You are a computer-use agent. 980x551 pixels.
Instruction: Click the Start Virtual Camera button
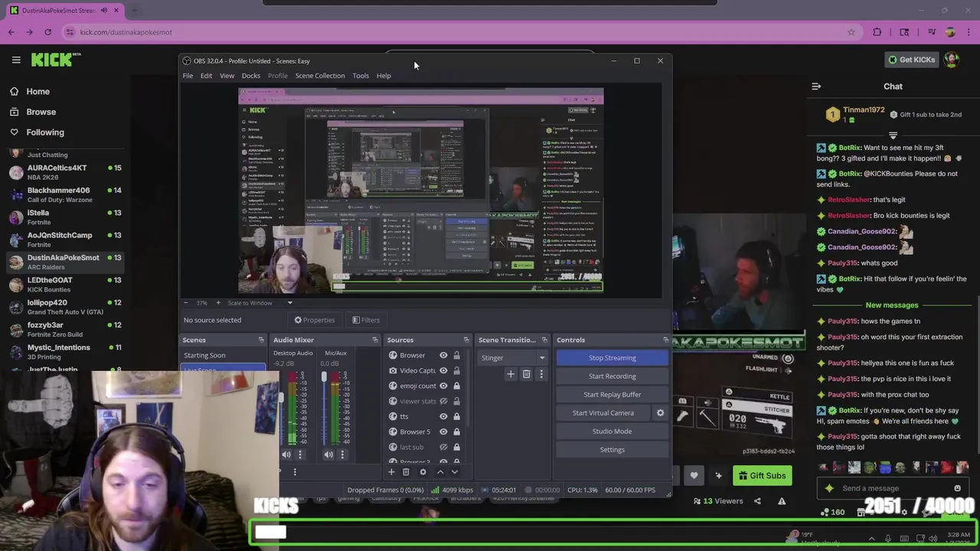tap(603, 412)
